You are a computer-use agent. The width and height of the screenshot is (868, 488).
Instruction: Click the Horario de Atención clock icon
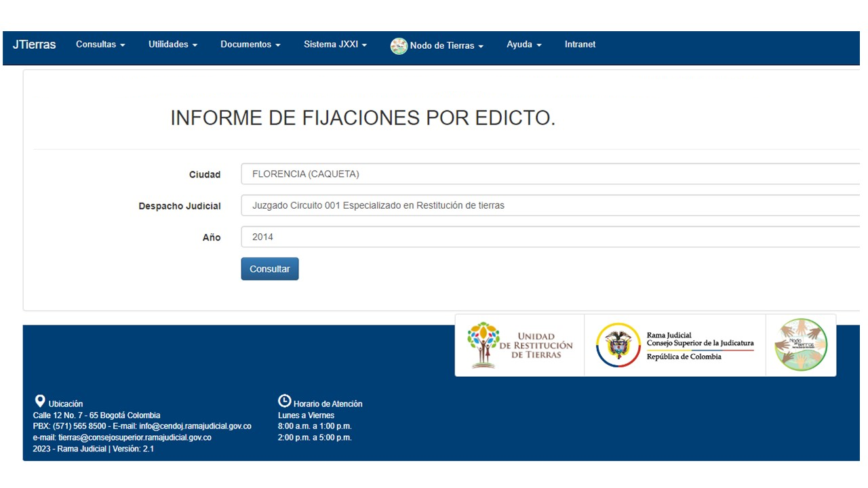[285, 401]
